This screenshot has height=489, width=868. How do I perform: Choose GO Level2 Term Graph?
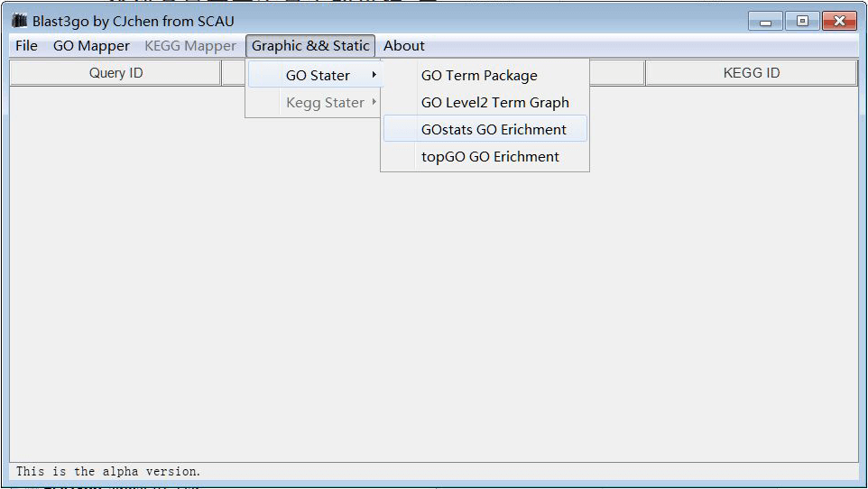pos(485,103)
